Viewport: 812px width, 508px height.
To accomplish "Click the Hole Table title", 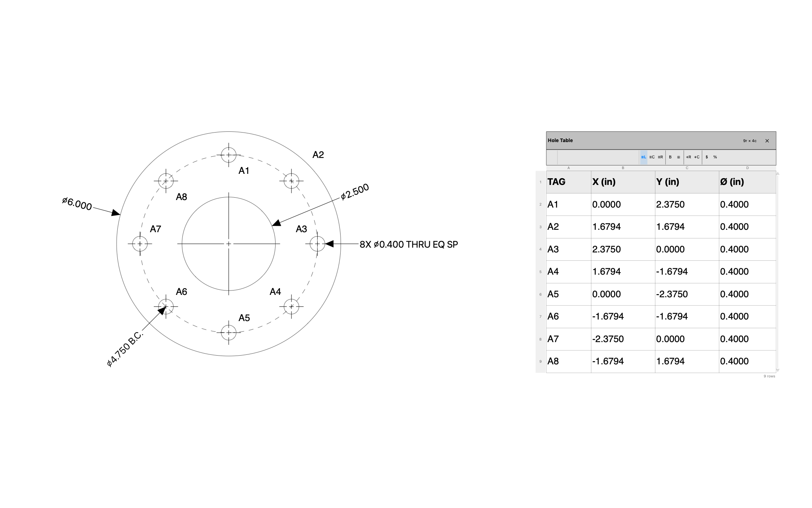I will coord(560,140).
